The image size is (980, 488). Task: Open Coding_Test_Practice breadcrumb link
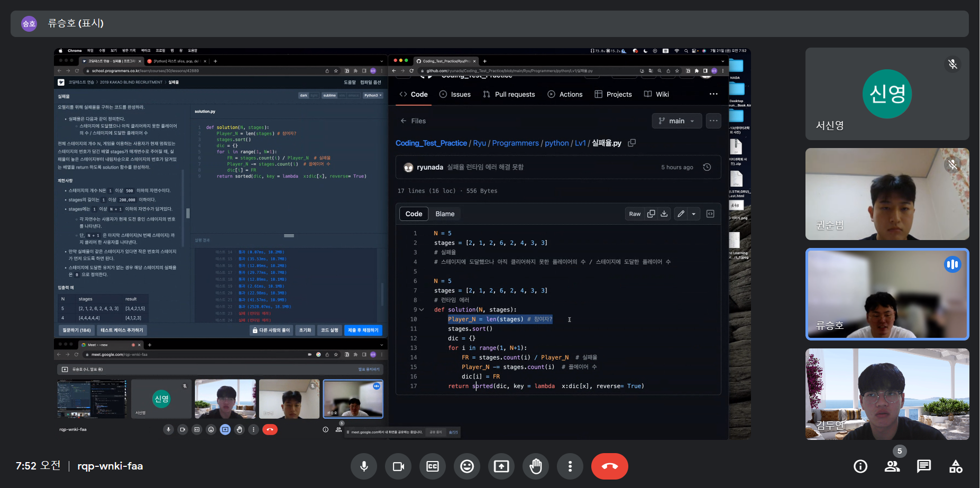pyautogui.click(x=431, y=143)
